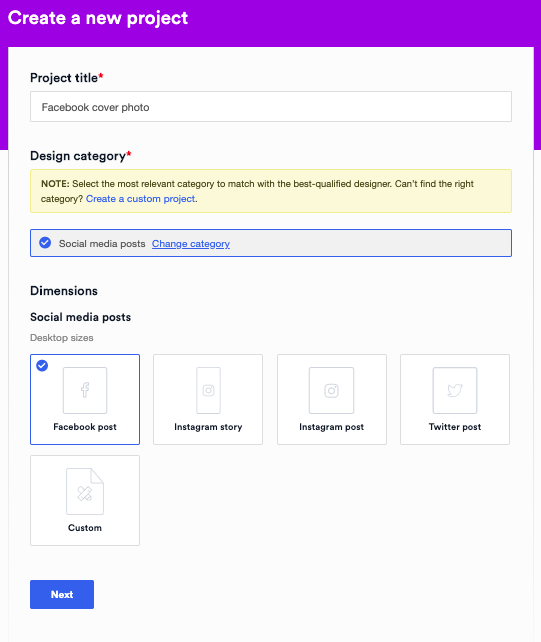The image size is (541, 642).
Task: Choose the Twitter bird icon
Action: [455, 390]
